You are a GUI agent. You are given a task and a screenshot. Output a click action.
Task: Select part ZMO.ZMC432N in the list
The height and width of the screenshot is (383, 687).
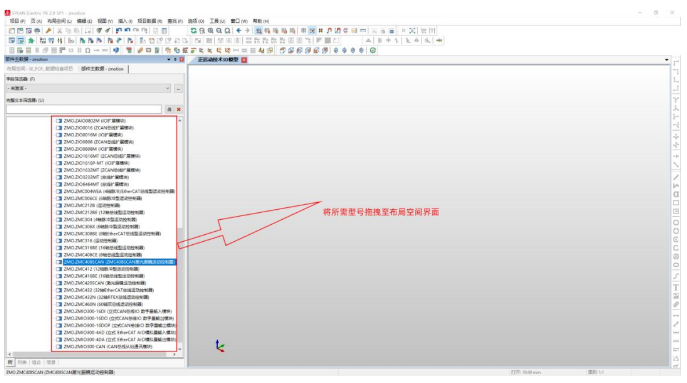point(106,297)
